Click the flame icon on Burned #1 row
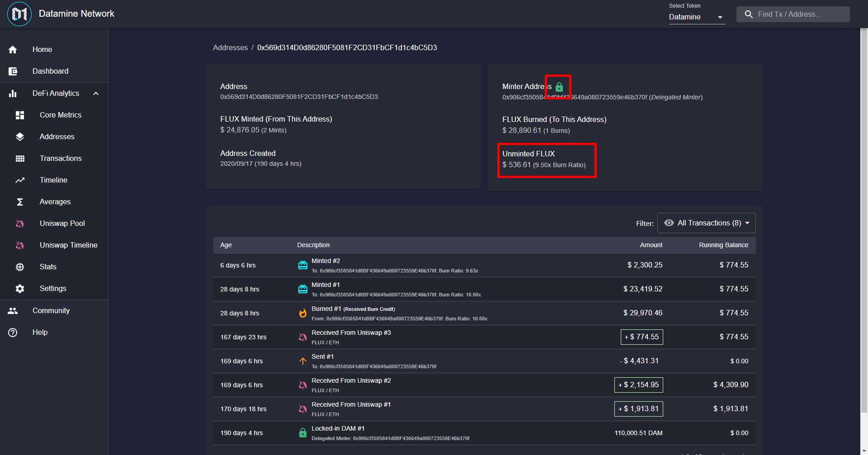Viewport: 868px width, 455px height. [303, 313]
